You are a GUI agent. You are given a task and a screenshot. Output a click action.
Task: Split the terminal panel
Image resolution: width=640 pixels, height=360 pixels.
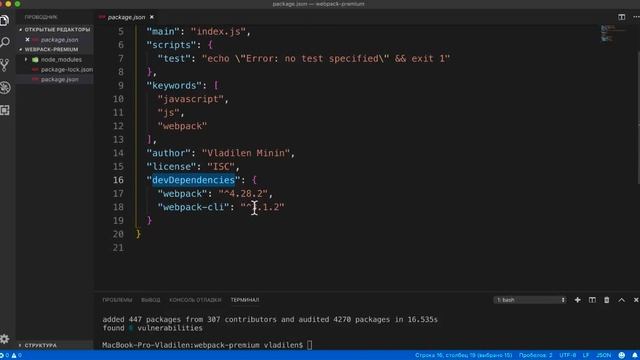click(592, 300)
